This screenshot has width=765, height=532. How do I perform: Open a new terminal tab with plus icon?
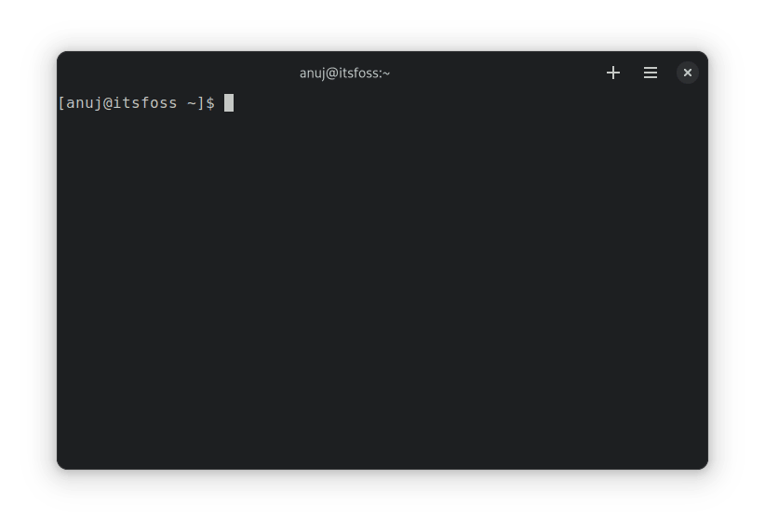613,73
